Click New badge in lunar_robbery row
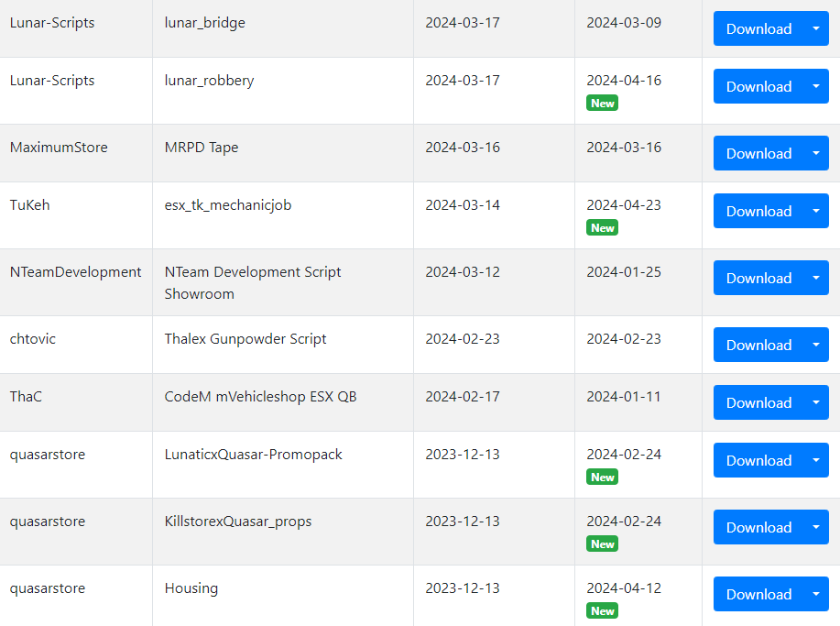The width and height of the screenshot is (840, 626). pos(602,103)
